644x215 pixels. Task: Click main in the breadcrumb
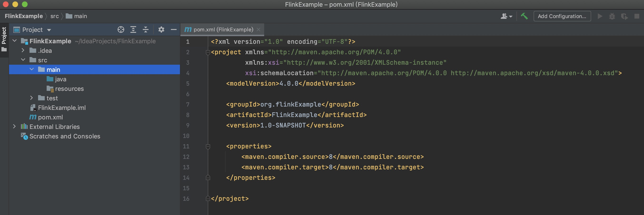coord(76,16)
